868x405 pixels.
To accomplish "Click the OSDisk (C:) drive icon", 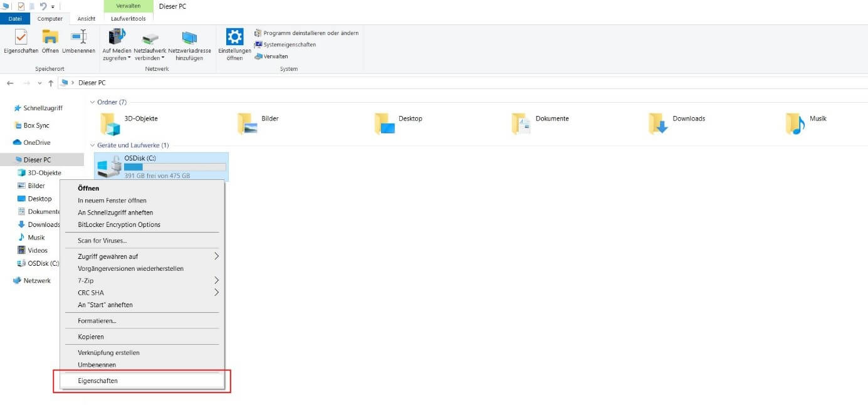I will click(x=109, y=167).
